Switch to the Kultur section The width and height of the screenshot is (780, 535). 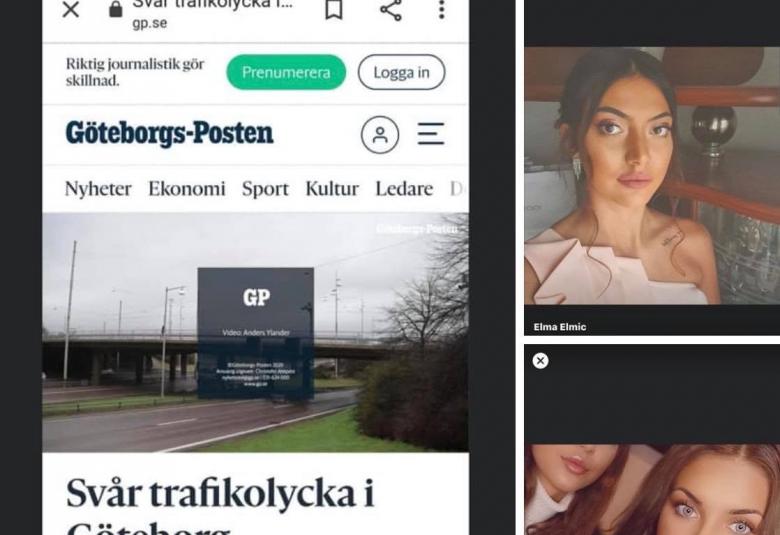click(x=332, y=189)
